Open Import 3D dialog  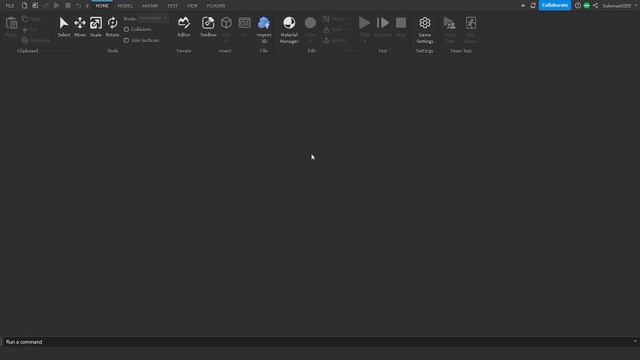point(264,29)
